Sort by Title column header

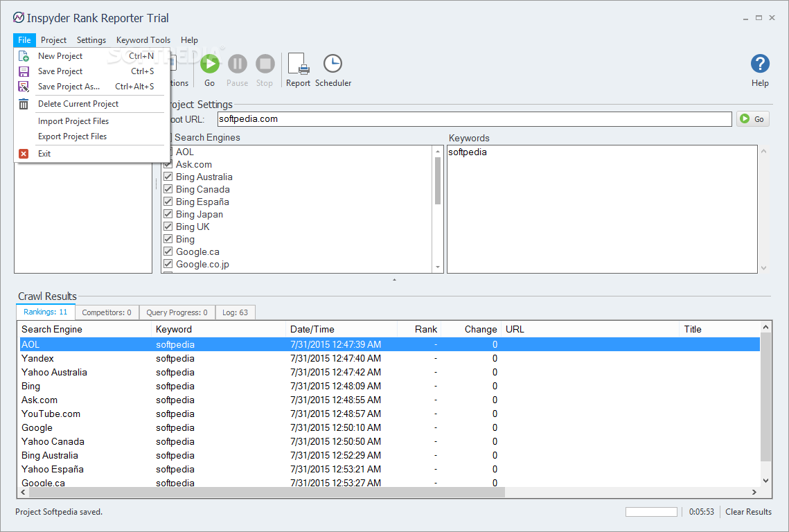720,329
